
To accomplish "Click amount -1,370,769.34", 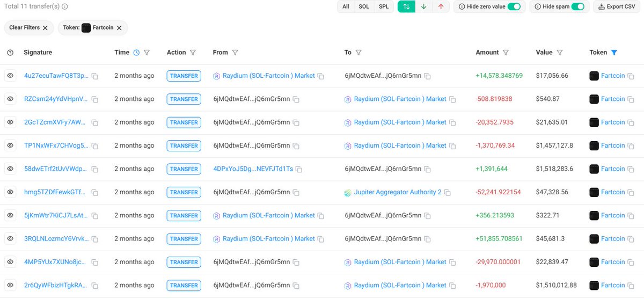I will [x=495, y=146].
